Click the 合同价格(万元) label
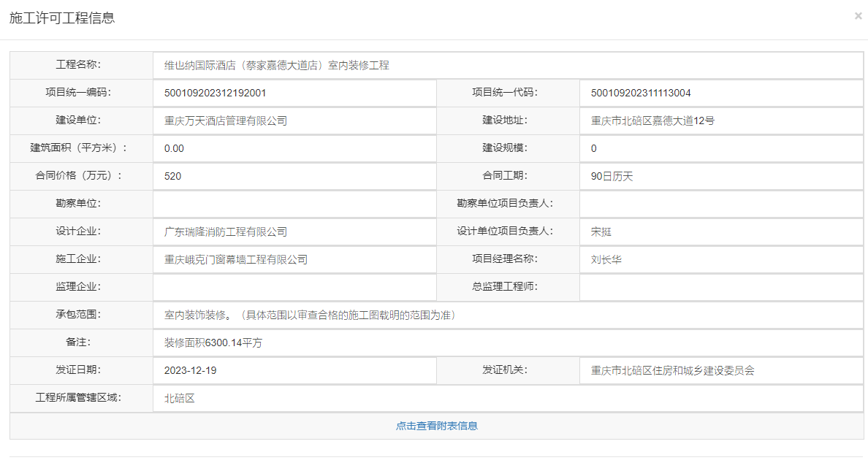The height and width of the screenshot is (463, 868). tap(78, 175)
